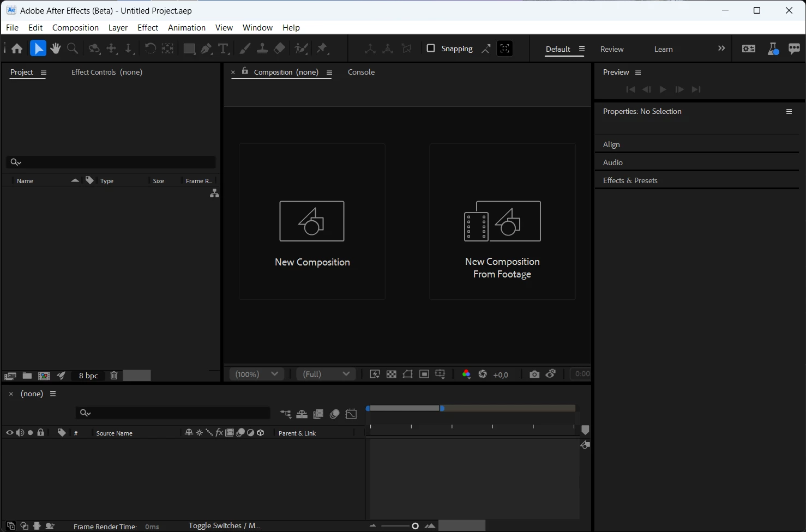Click the Graph Editor icon in timeline
The height and width of the screenshot is (532, 806).
click(351, 414)
